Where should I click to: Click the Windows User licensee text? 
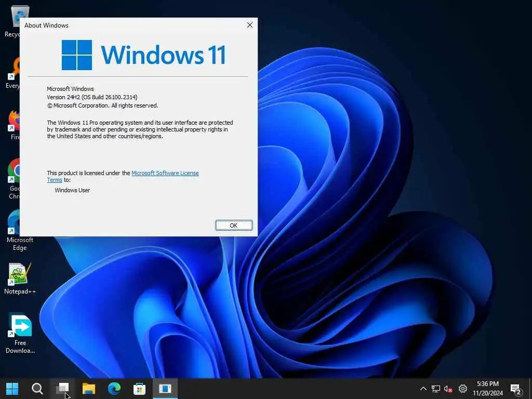pyautogui.click(x=72, y=190)
